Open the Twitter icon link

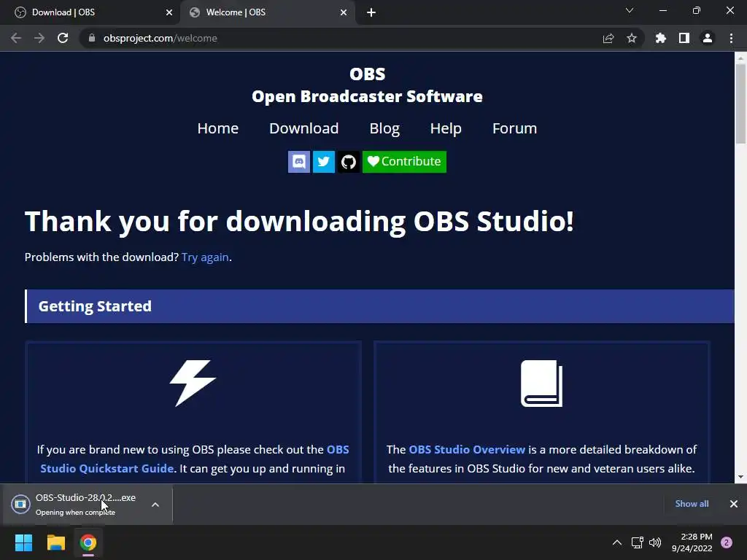(323, 161)
